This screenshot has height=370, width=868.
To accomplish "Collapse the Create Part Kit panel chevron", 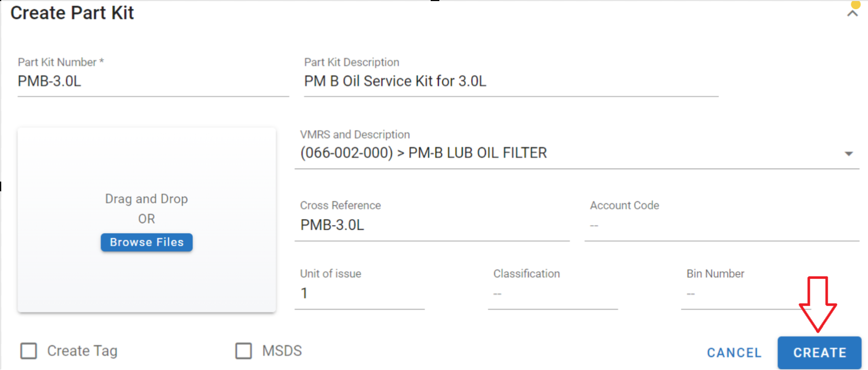I will (x=852, y=14).
